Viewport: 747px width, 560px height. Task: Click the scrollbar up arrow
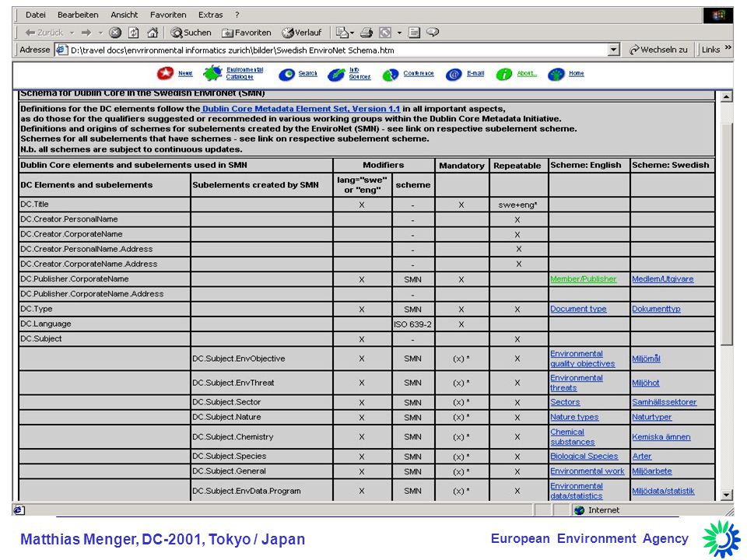(x=726, y=96)
